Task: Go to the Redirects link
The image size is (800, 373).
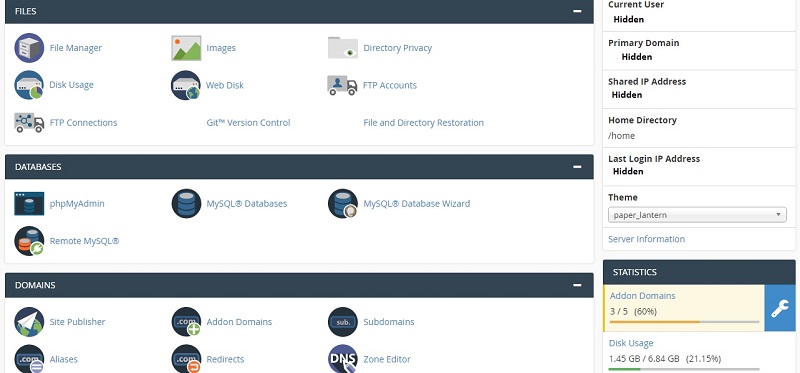Action: click(x=225, y=359)
